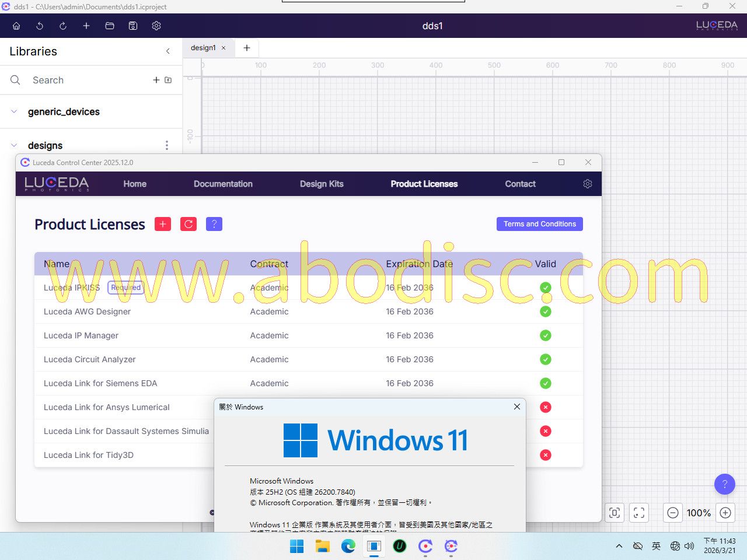Collapse the designs library section

14,145
